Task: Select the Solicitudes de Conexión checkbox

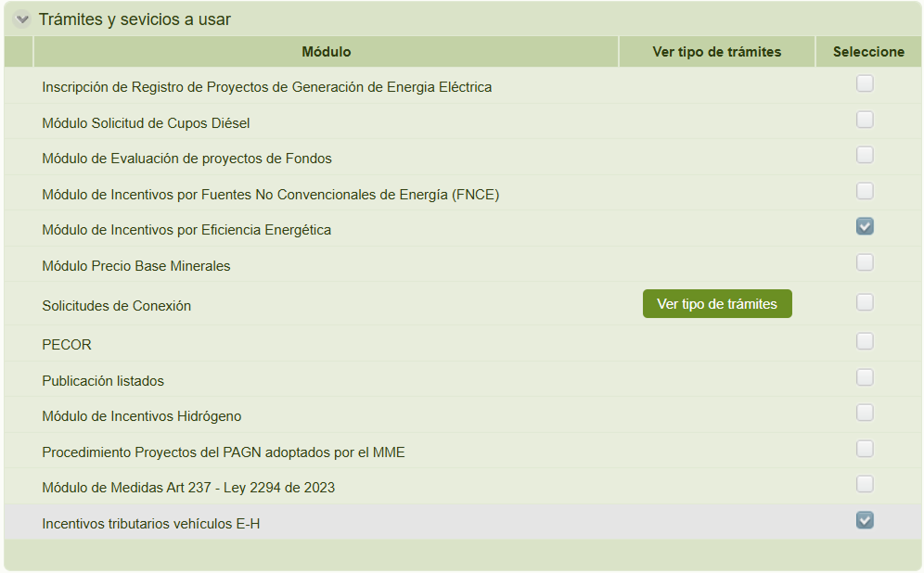Action: 865,302
